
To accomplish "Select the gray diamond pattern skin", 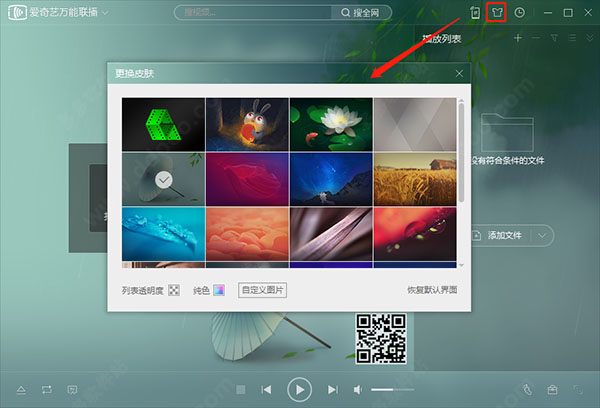I will 415,124.
